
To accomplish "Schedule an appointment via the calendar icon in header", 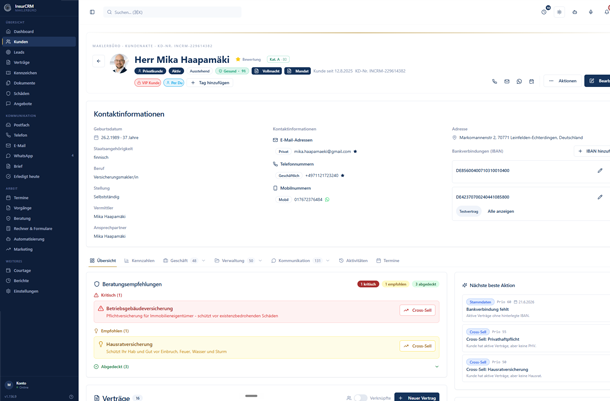I will [x=531, y=81].
